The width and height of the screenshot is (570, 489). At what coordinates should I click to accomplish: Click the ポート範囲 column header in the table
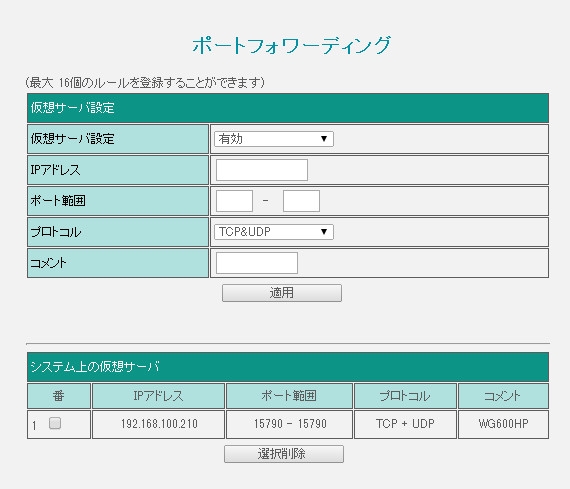[289, 396]
